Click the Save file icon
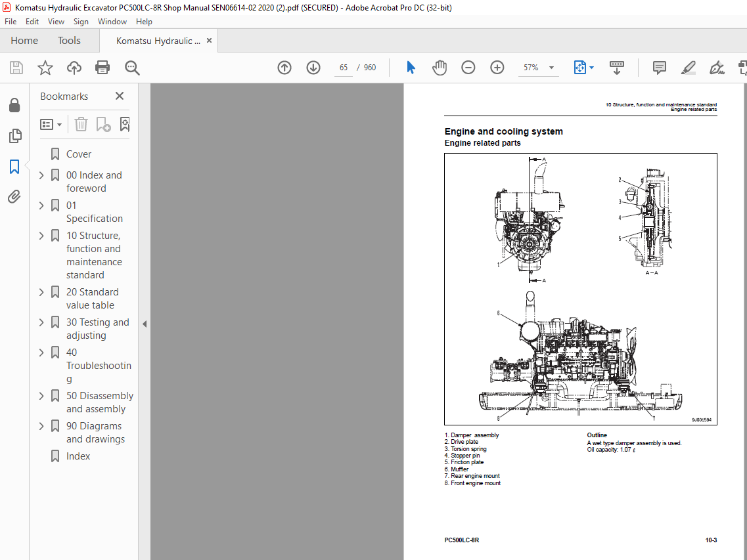Screen dimensions: 747x560 pos(16,68)
